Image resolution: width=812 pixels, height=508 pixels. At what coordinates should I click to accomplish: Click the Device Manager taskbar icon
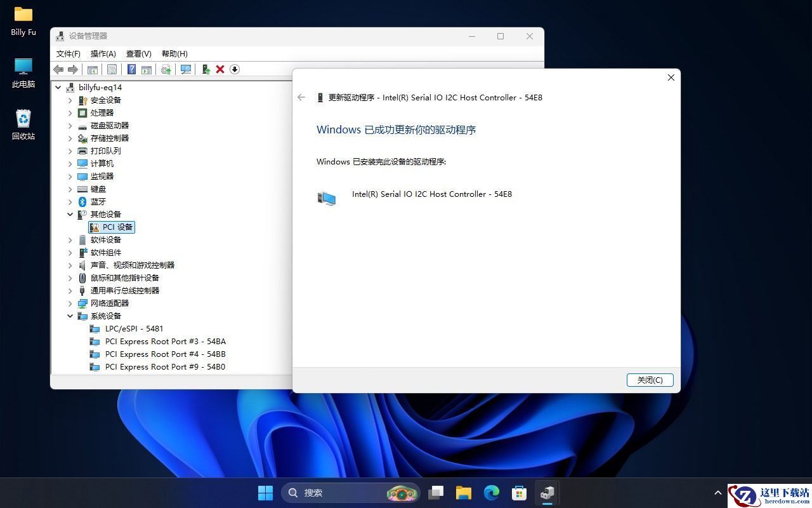pyautogui.click(x=547, y=493)
